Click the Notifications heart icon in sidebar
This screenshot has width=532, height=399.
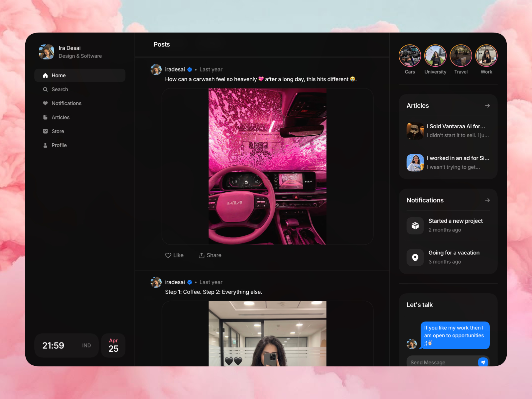(x=45, y=103)
